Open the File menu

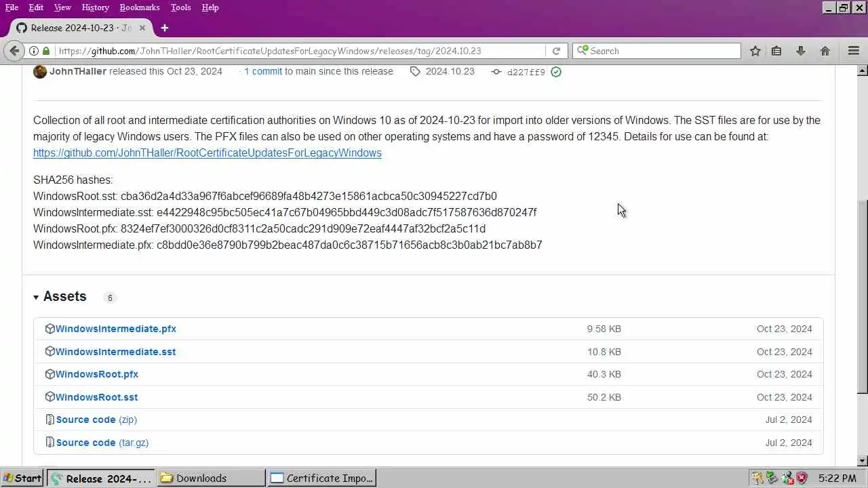click(x=12, y=7)
